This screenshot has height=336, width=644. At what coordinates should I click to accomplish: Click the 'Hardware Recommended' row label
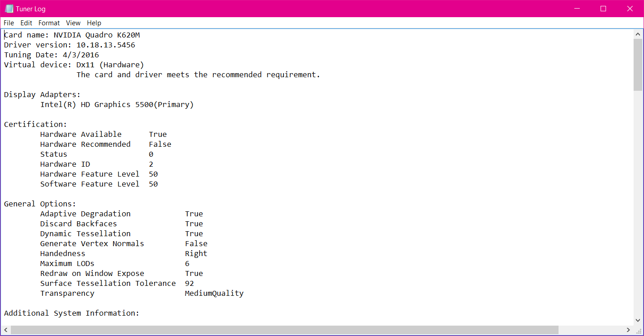pyautogui.click(x=85, y=144)
